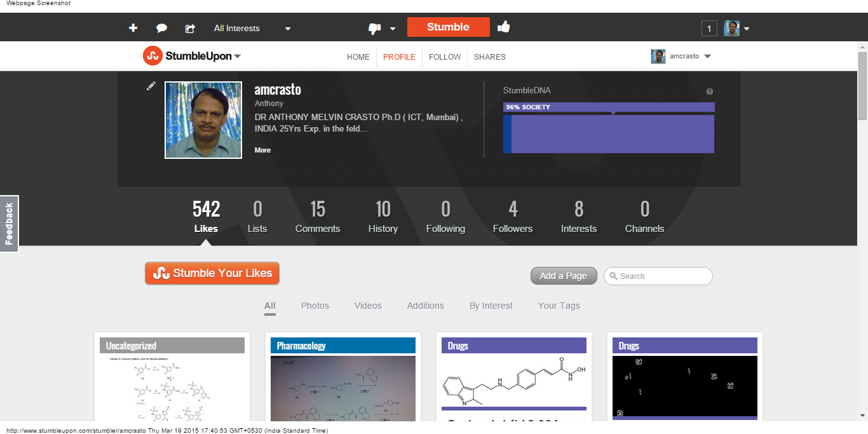Expand the top toolbar avatar menu arrow
The width and height of the screenshot is (868, 434).
747,29
